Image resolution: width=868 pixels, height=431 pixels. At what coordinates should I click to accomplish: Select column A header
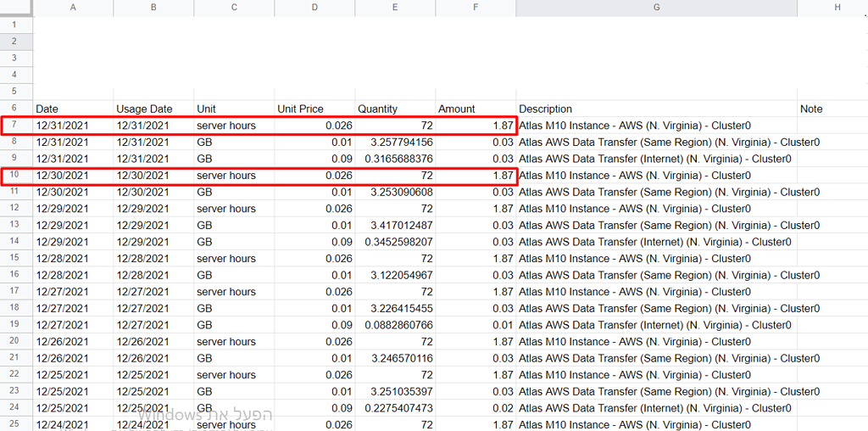[73, 8]
